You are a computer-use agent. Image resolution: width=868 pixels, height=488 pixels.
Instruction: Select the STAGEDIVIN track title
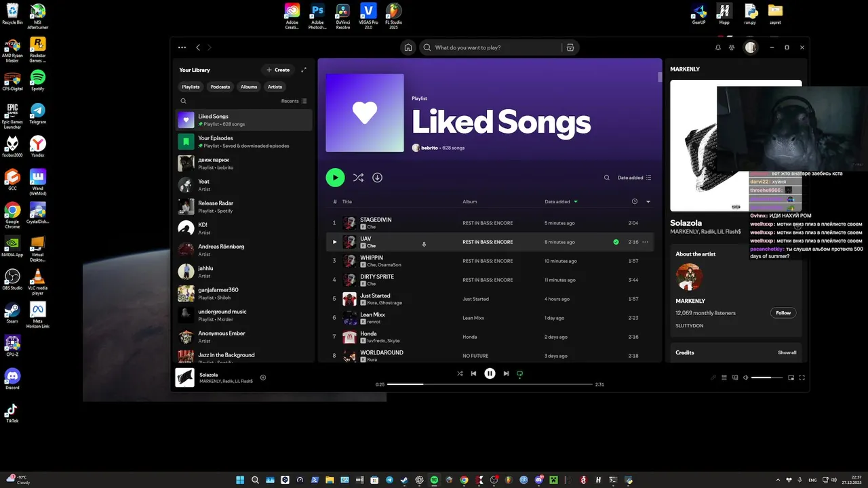376,220
